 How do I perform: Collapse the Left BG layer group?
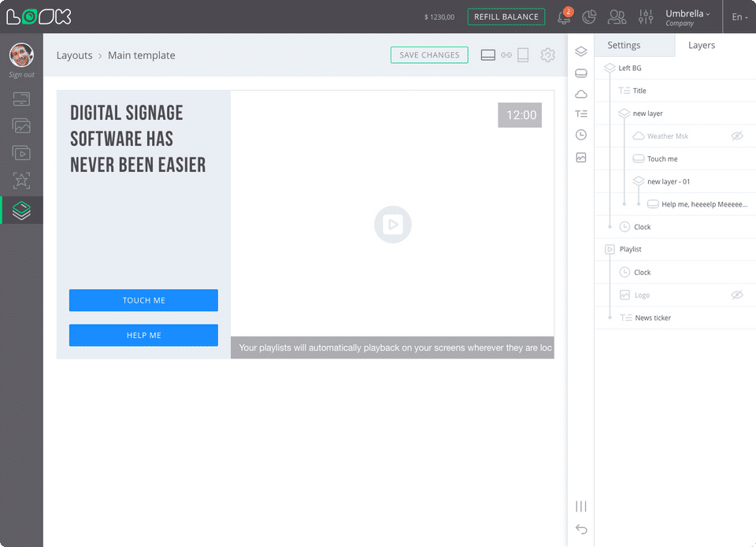point(610,68)
